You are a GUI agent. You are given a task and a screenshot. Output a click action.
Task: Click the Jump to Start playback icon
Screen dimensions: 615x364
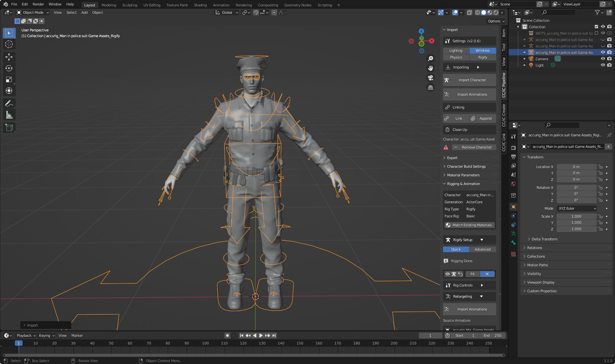tap(242, 336)
